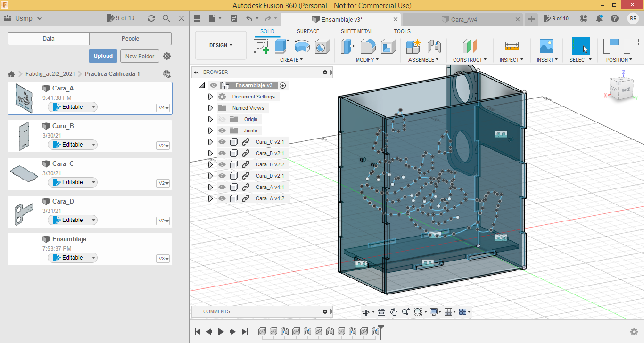Activate the Ensamblaje v3 radio button

click(x=282, y=85)
